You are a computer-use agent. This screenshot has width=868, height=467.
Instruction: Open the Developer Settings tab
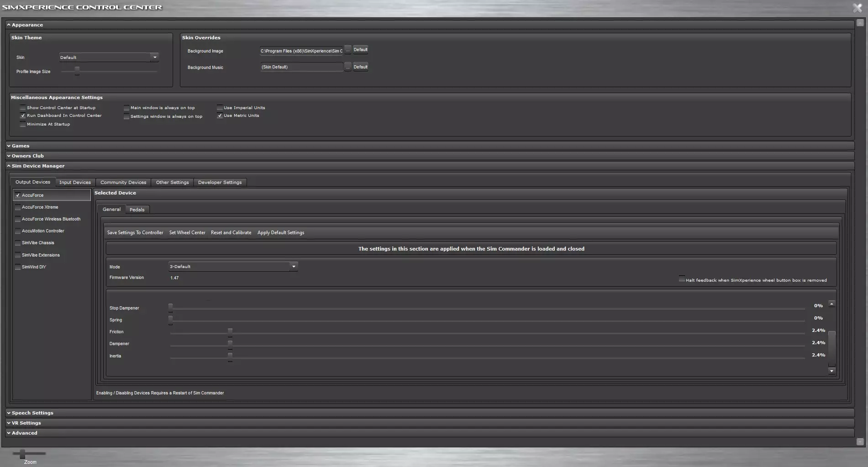pyautogui.click(x=220, y=183)
